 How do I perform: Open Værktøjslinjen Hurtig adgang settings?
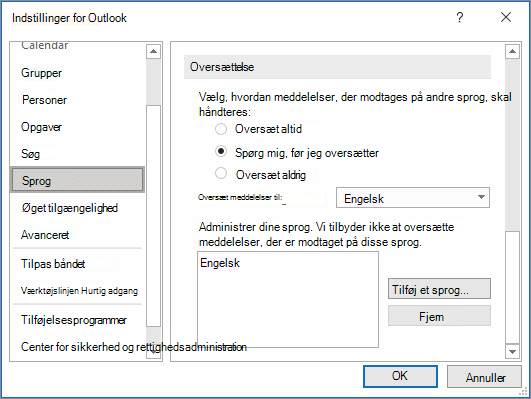point(80,291)
